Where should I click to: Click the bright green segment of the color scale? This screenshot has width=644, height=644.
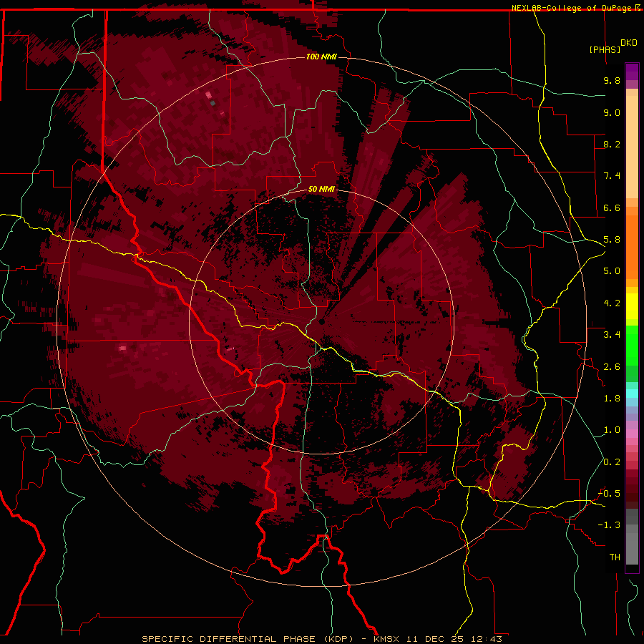pyautogui.click(x=632, y=345)
